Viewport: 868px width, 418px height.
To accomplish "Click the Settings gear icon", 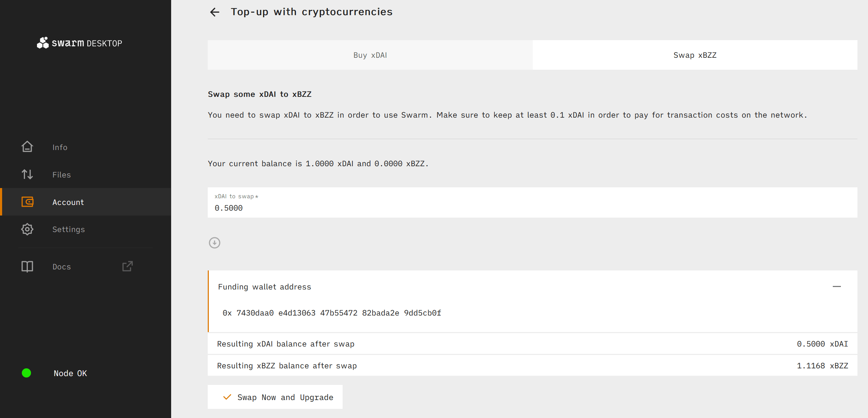I will (x=27, y=229).
